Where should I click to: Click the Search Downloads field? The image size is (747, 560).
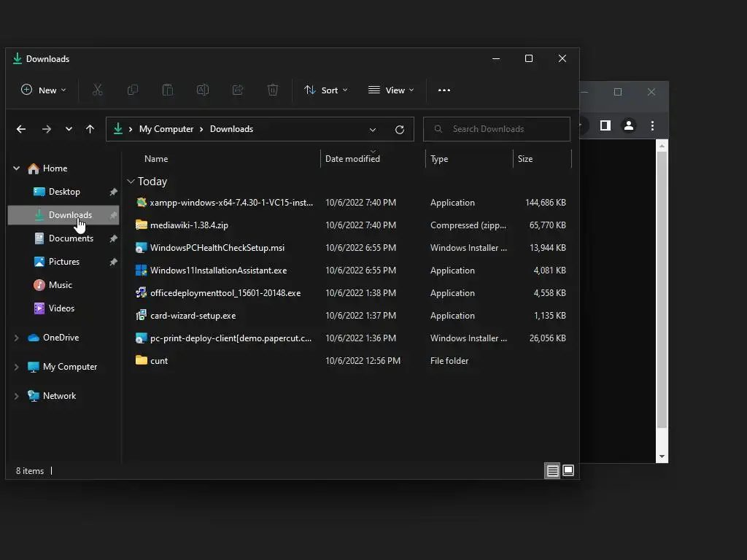click(496, 129)
